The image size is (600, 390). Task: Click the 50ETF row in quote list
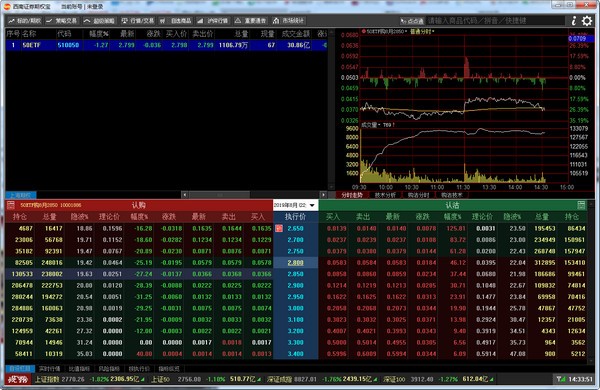click(x=166, y=45)
